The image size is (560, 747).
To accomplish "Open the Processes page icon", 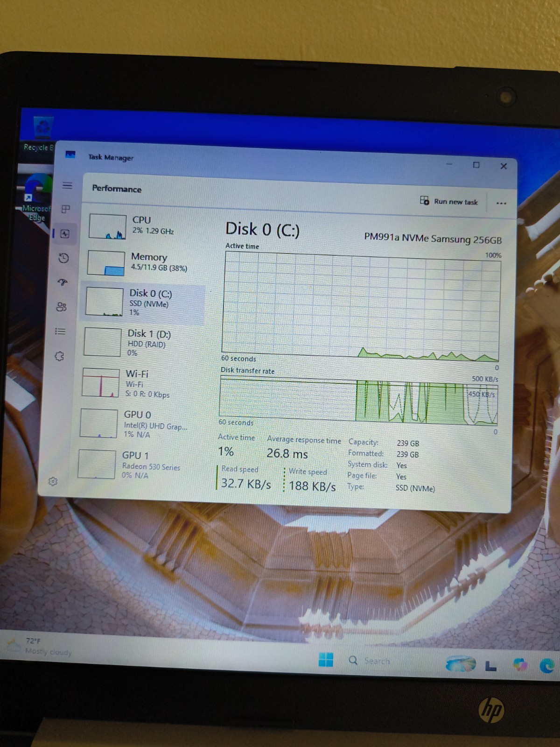I will (x=66, y=209).
